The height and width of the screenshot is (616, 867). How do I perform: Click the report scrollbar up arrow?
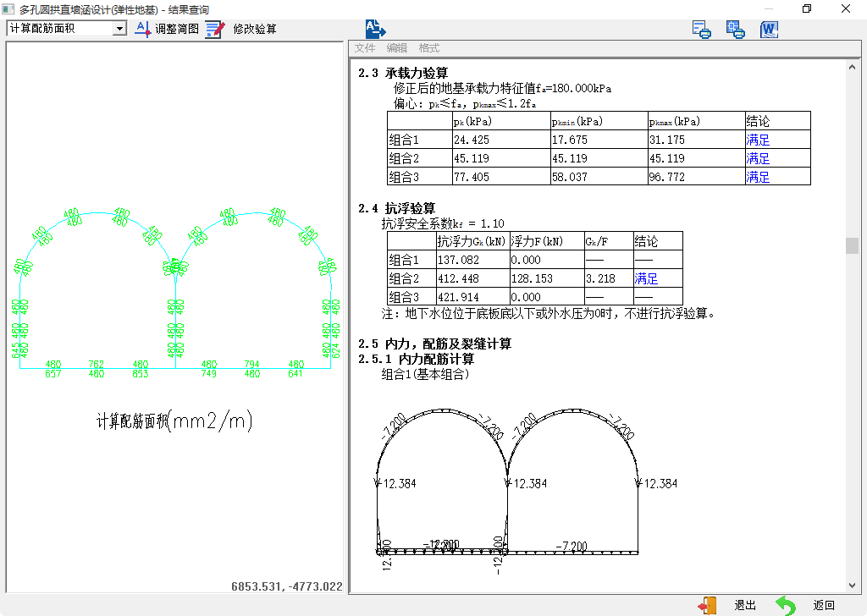point(852,67)
